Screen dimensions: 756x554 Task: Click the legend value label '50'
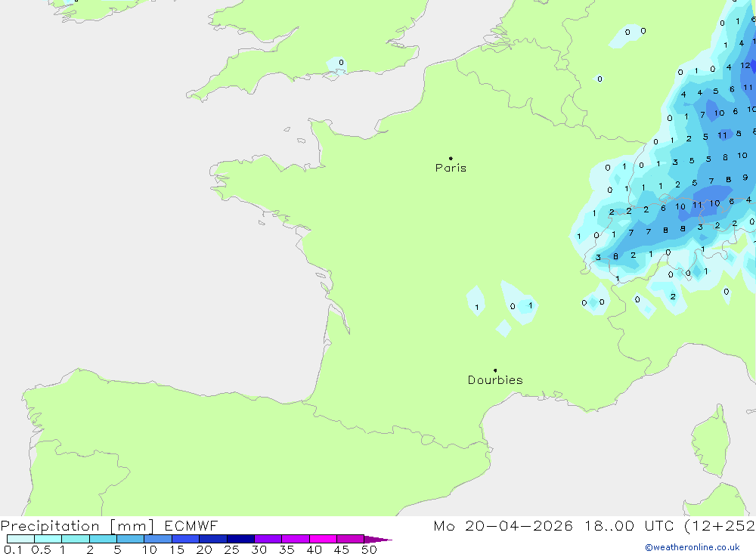click(369, 549)
